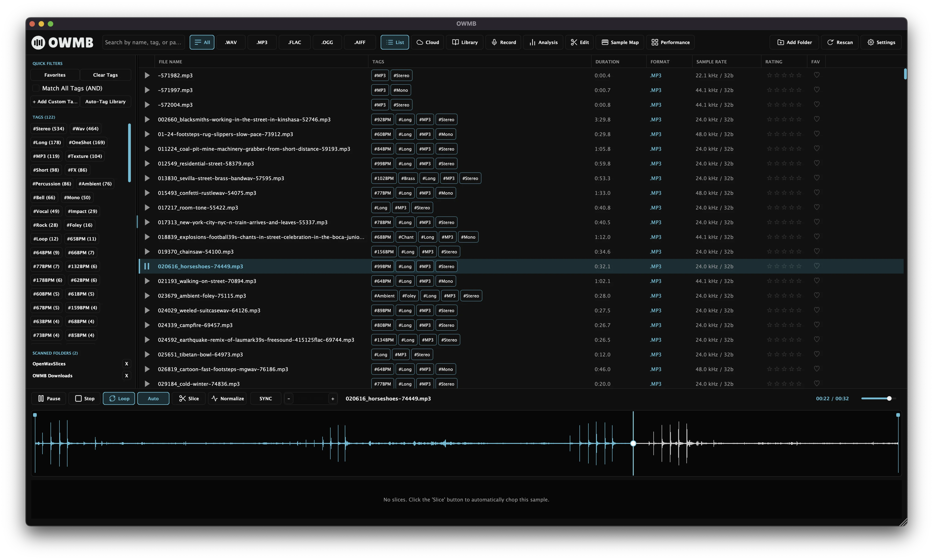This screenshot has width=933, height=560.
Task: Show Favorites quick filter
Action: click(55, 75)
